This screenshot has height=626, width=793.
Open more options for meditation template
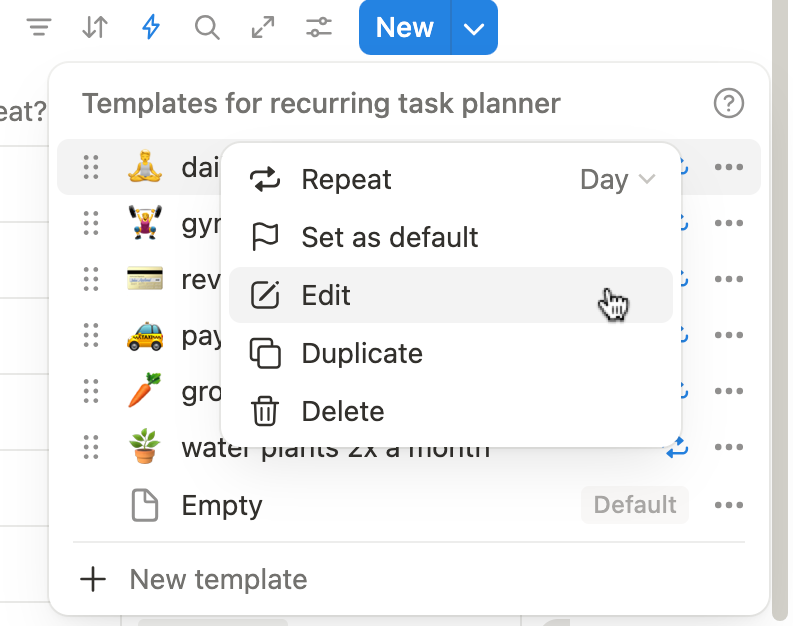click(729, 167)
